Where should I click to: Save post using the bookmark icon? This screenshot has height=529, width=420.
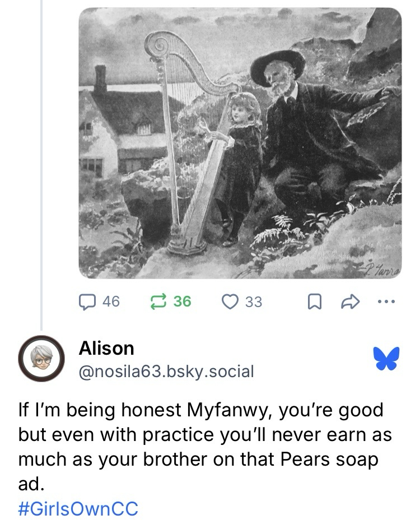pyautogui.click(x=314, y=301)
